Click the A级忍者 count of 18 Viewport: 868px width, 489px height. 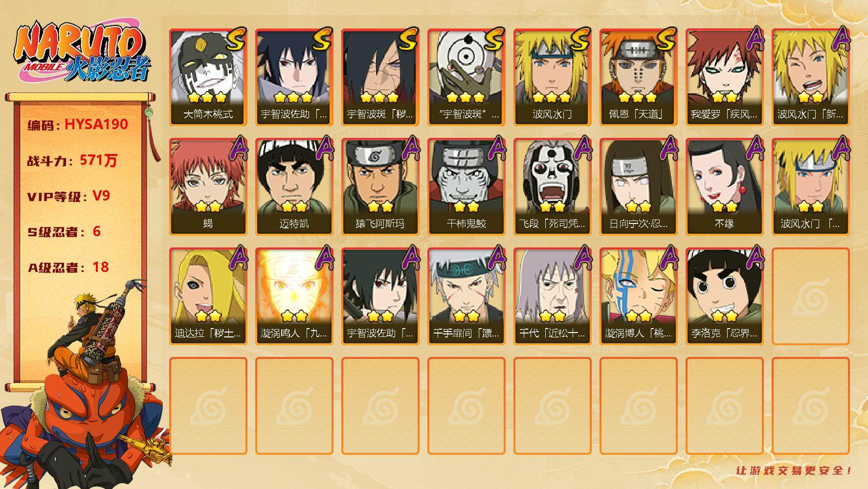pos(101,267)
